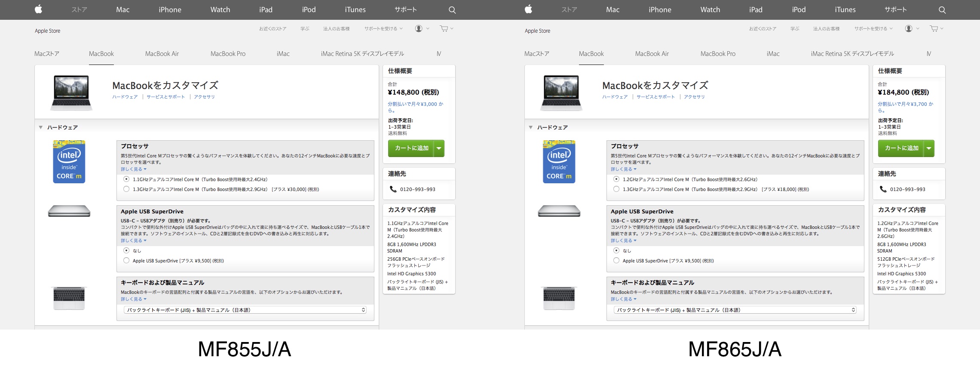Select the 1.1GHz dual-core Intel Core M processor
Viewport: 980px width, 370px height.
tap(126, 179)
